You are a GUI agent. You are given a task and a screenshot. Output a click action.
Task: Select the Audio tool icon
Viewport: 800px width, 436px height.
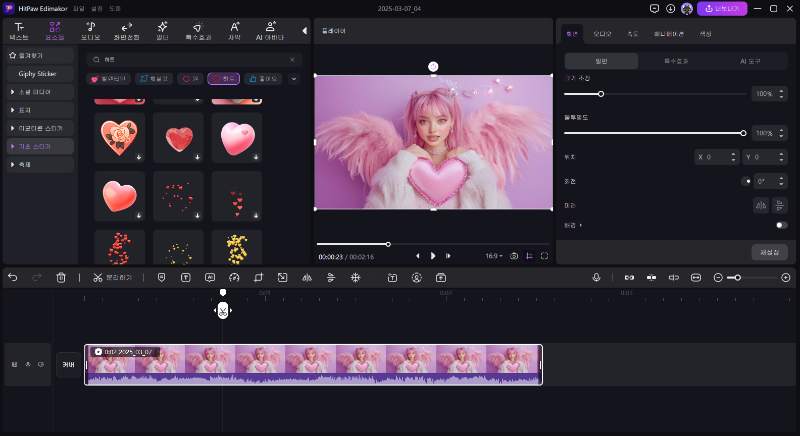click(91, 30)
